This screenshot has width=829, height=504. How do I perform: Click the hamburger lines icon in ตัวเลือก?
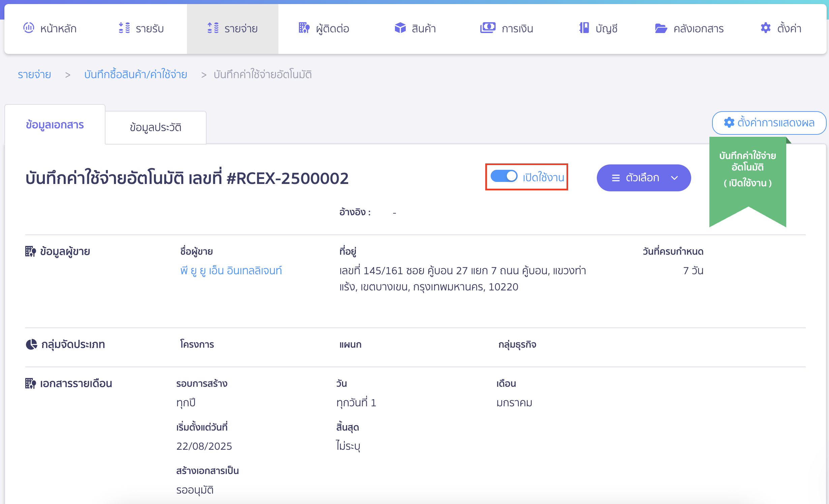point(616,178)
